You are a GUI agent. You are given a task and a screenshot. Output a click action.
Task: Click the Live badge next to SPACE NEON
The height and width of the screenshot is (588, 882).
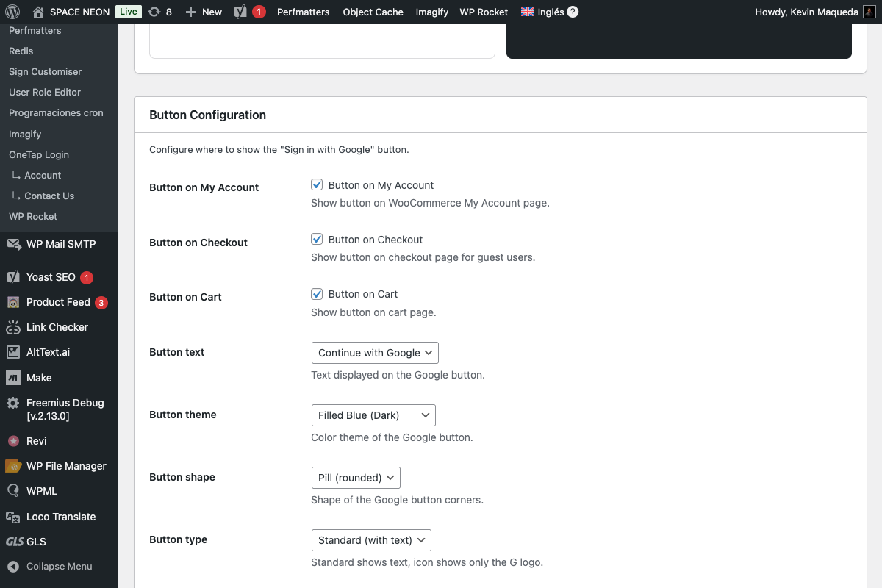tap(127, 12)
